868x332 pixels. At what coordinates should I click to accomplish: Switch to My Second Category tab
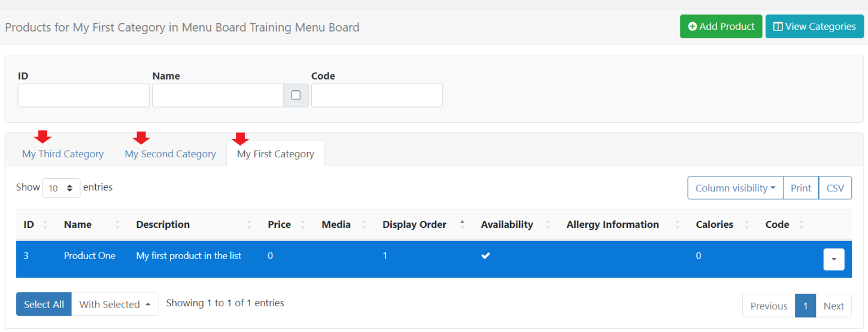(170, 154)
